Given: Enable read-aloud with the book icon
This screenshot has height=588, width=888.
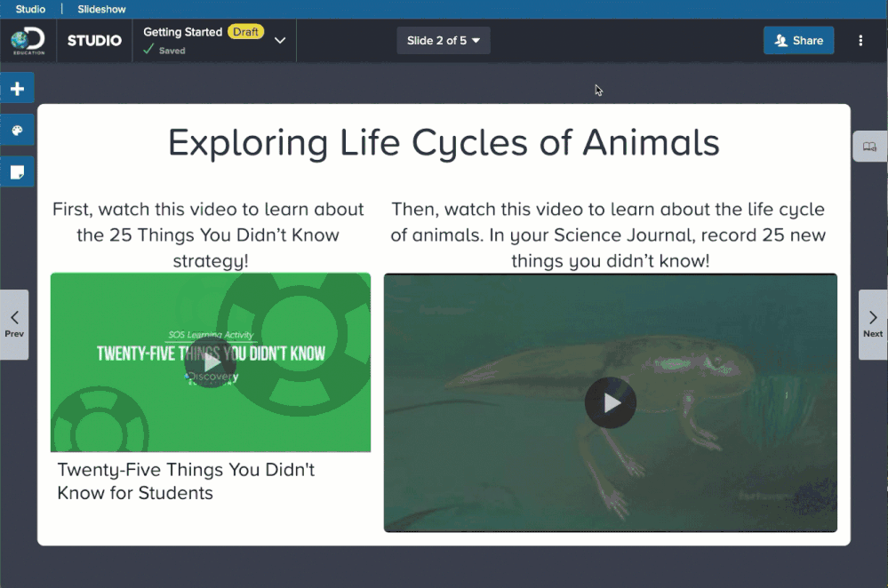Looking at the screenshot, I should pyautogui.click(x=869, y=146).
